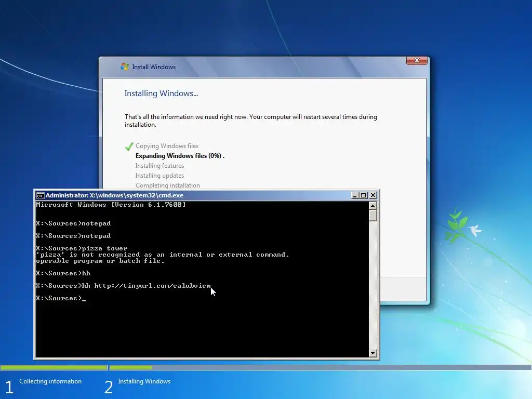Screen dimensions: 532x399
Task: Click the cmd scrollbar up arrow
Action: coord(373,206)
